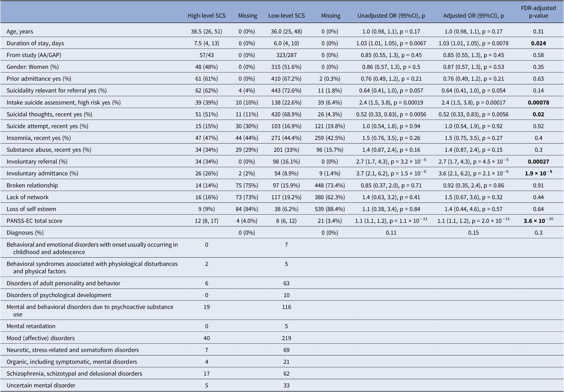564x392 pixels.
Task: Click the Gender: Women (%) row label
Action: point(33,67)
